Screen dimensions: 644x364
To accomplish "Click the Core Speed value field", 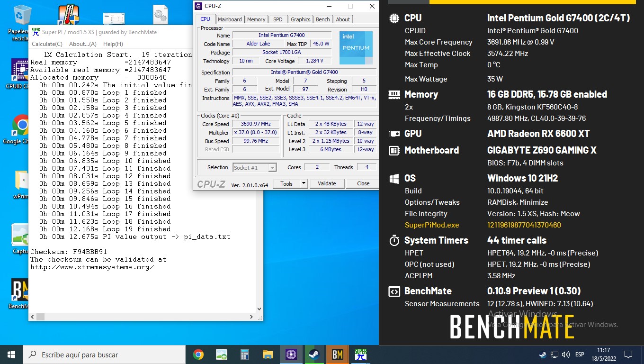I will [x=256, y=124].
